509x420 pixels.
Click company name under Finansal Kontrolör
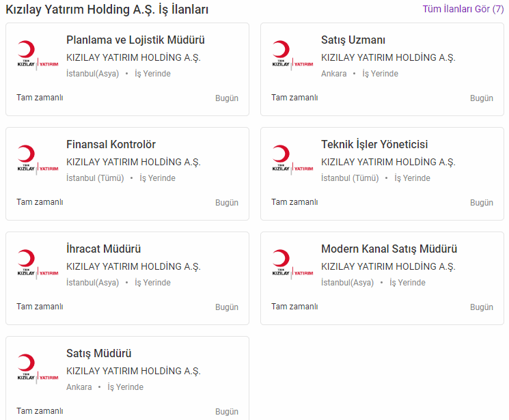[x=133, y=163]
